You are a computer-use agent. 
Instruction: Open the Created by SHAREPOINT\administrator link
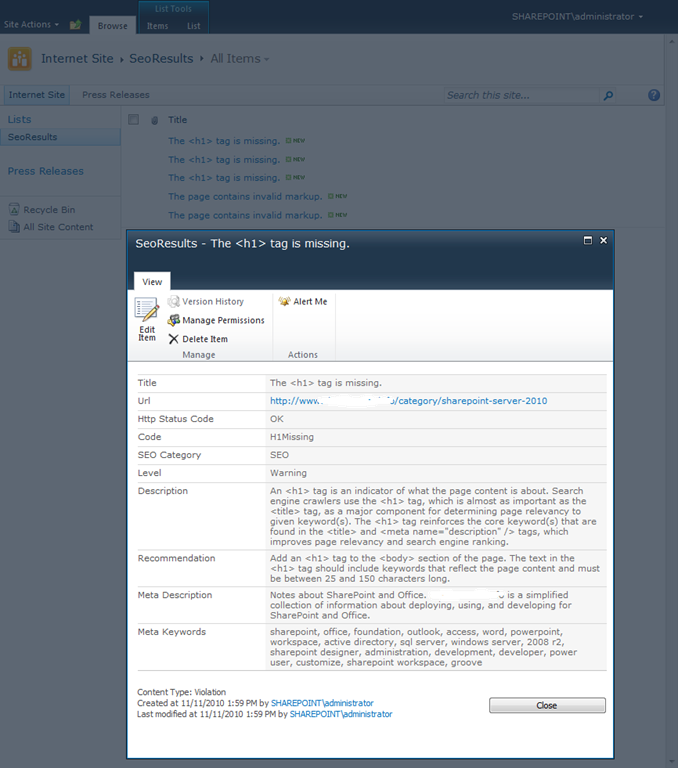point(322,703)
